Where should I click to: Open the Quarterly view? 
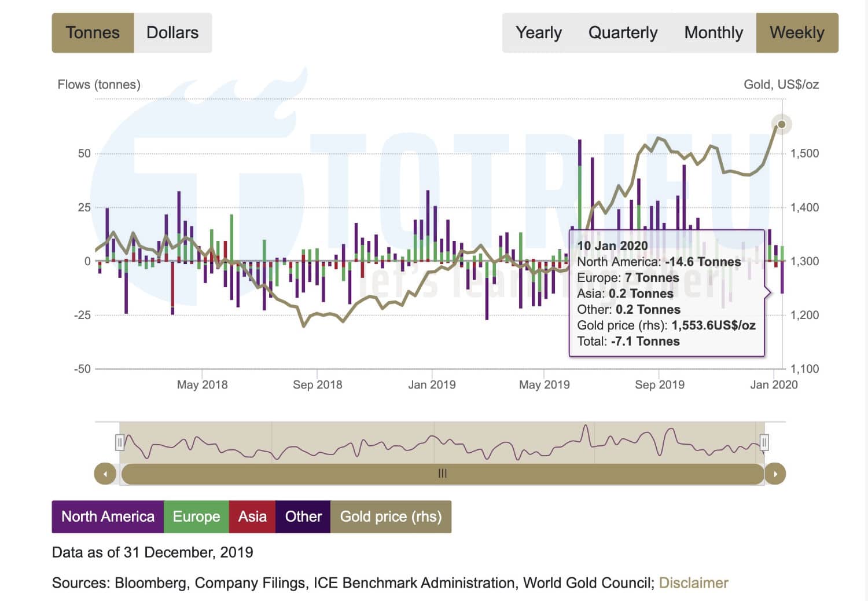click(x=623, y=33)
